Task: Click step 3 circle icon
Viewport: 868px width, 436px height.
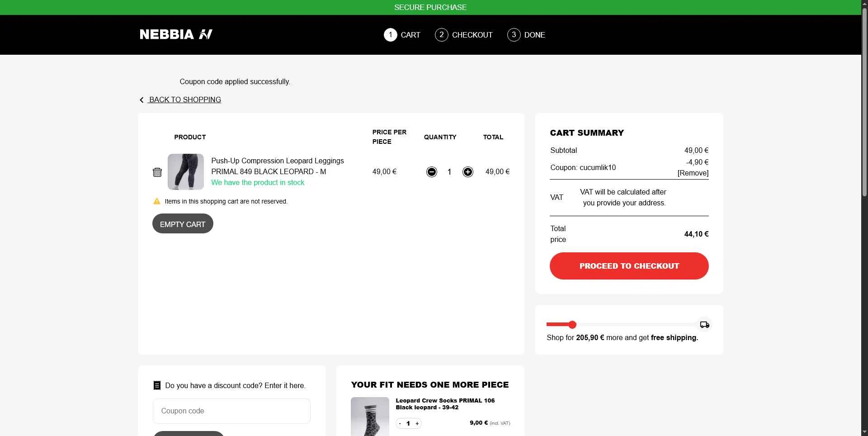Action: 514,35
